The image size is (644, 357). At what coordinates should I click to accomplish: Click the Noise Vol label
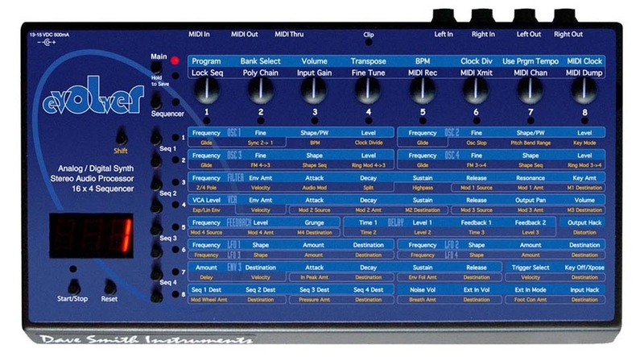[x=423, y=289]
